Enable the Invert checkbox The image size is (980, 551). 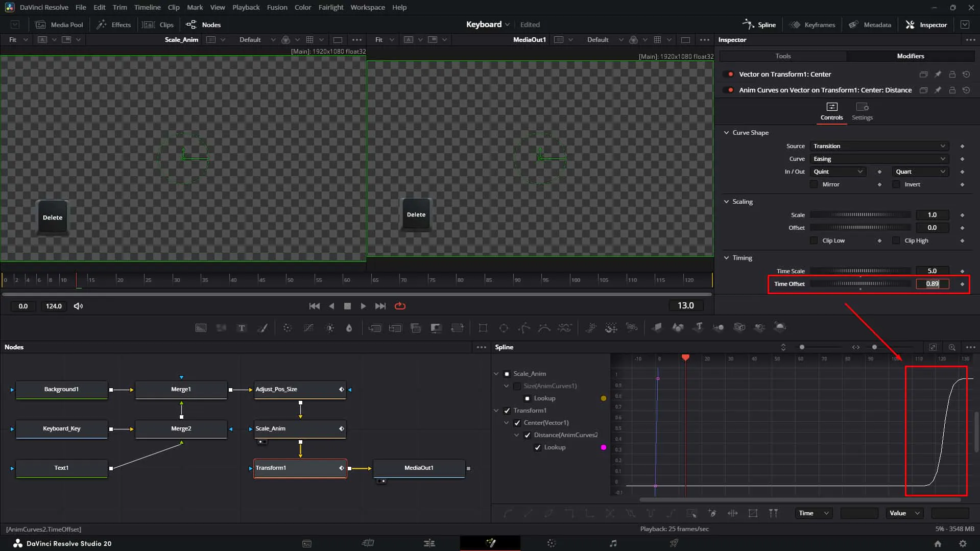pyautogui.click(x=896, y=184)
